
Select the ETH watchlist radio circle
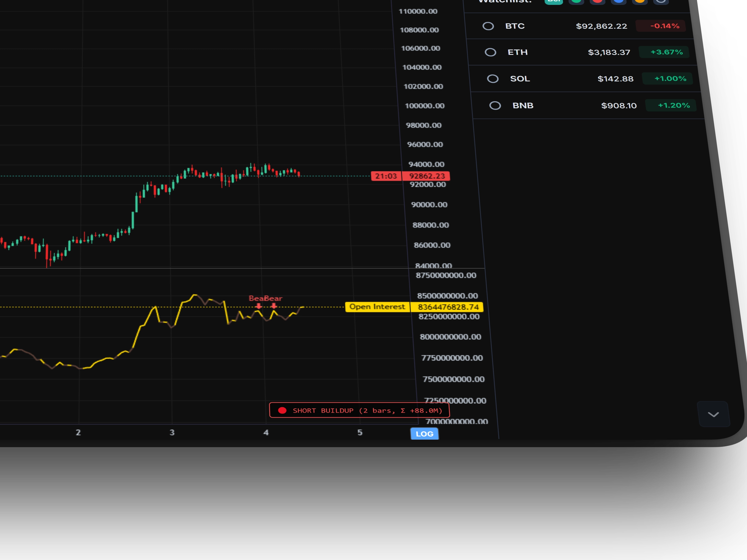pos(490,52)
